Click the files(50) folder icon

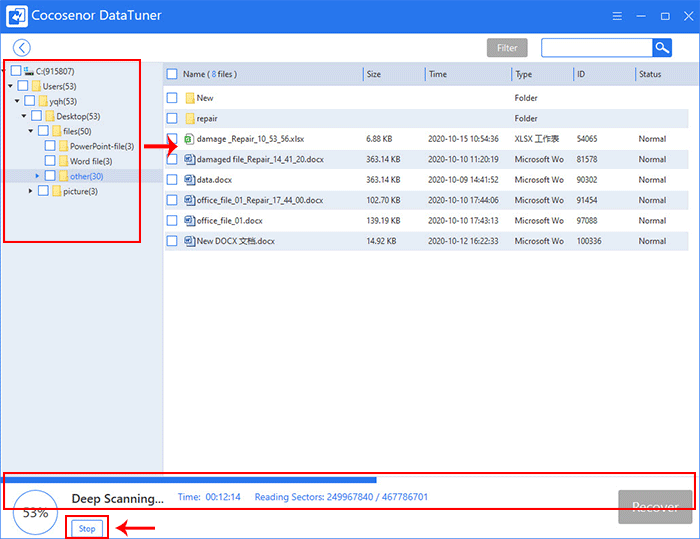click(x=57, y=131)
